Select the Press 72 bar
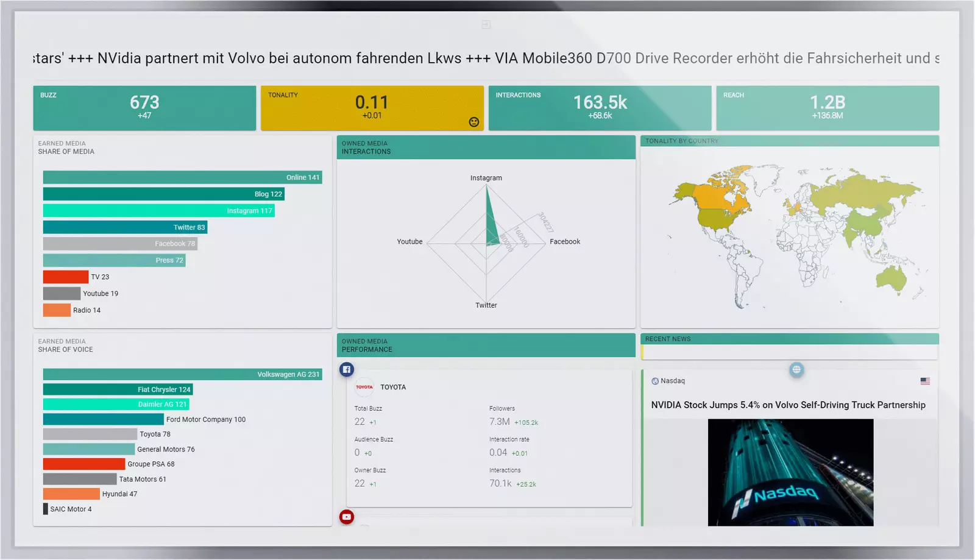The image size is (975, 560). click(114, 260)
